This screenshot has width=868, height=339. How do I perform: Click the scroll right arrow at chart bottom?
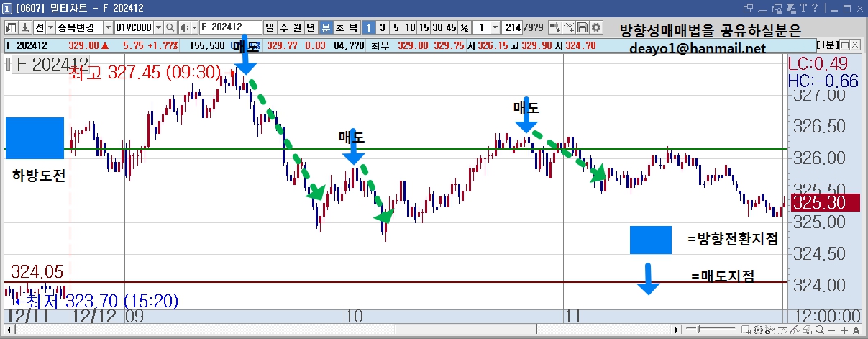click(677, 330)
